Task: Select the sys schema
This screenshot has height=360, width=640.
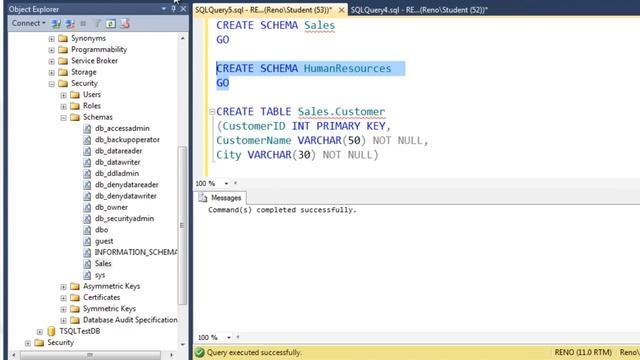Action: [x=100, y=275]
